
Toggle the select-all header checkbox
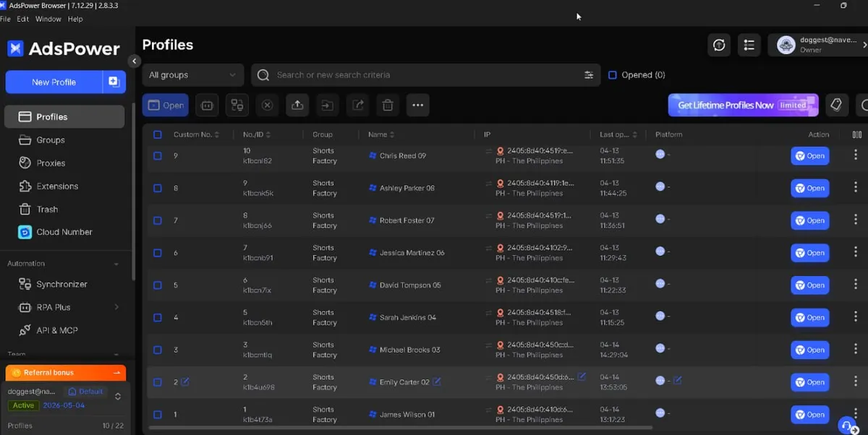tap(158, 134)
